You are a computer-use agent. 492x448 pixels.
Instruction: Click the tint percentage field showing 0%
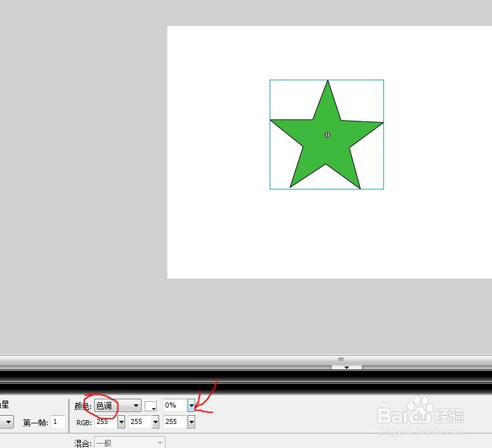pos(175,405)
